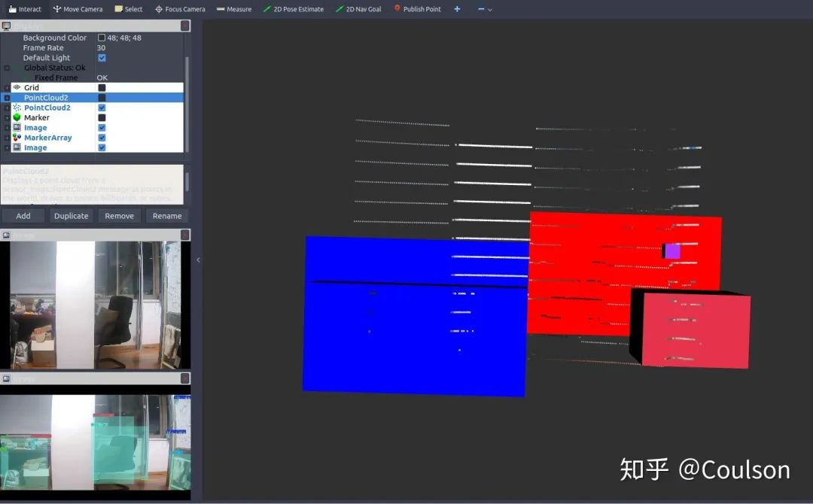Viewport: 813px width, 504px height.
Task: Click the dotted PointCloud2 display icon
Action: tap(17, 108)
